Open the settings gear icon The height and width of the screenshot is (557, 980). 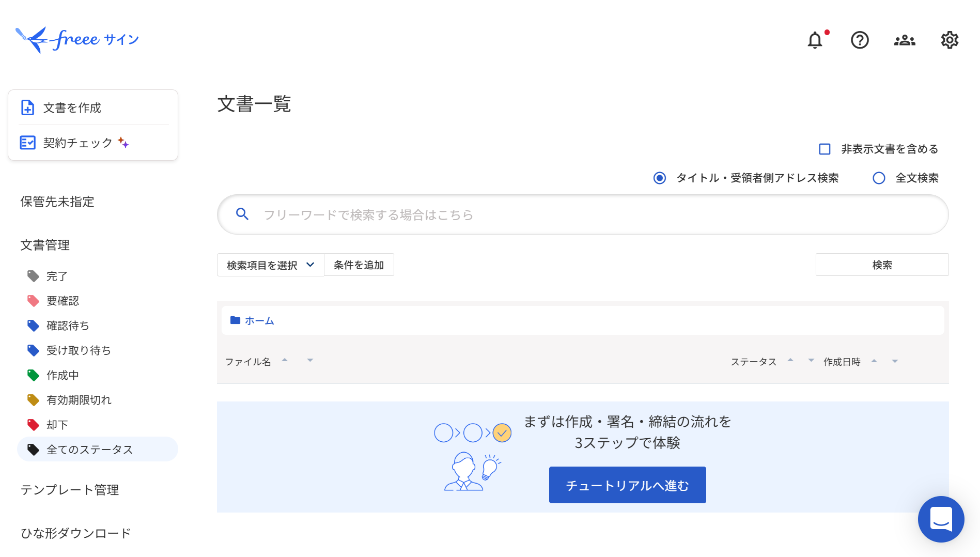pyautogui.click(x=950, y=40)
